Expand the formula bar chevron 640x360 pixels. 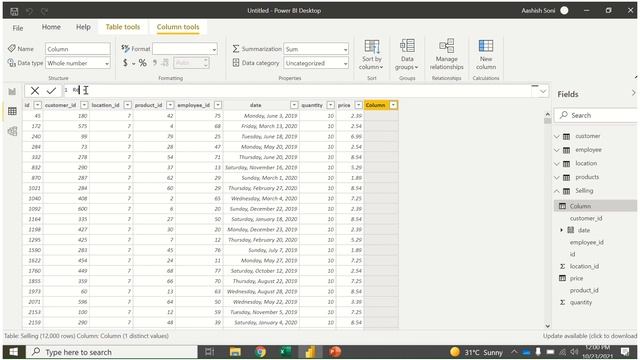pyautogui.click(x=543, y=91)
